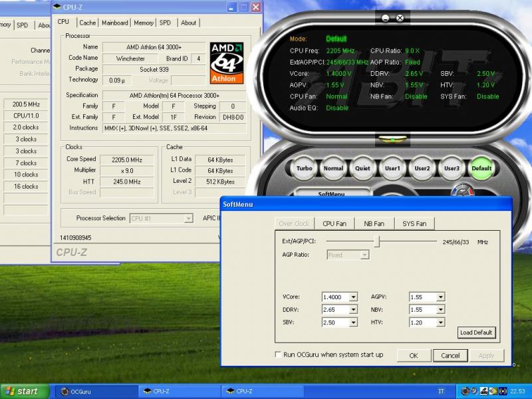The image size is (532, 399).
Task: Enable Run OCGuru when system start up
Action: click(x=278, y=354)
